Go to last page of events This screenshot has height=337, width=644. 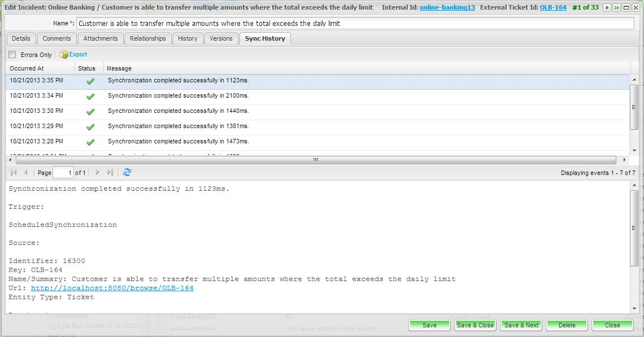point(110,173)
